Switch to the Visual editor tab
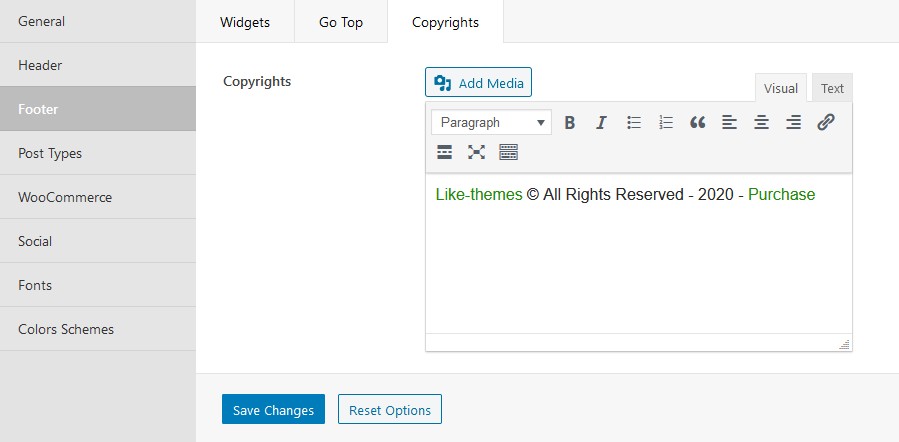899x442 pixels. click(780, 88)
